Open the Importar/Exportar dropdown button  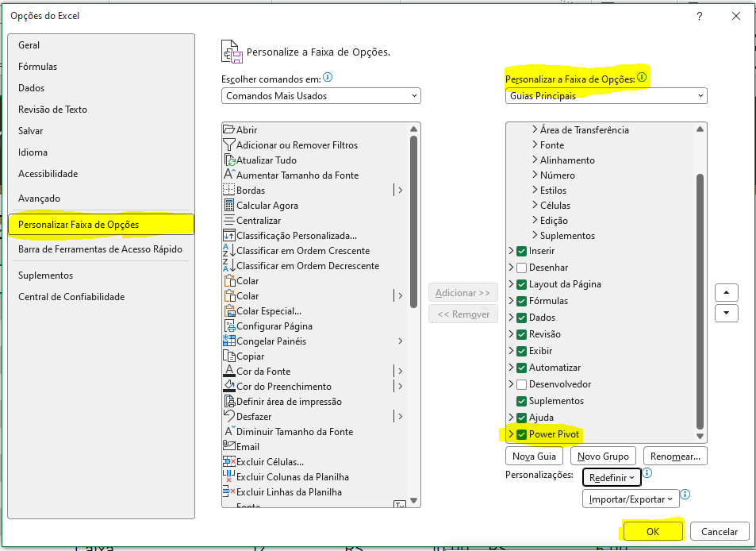631,499
